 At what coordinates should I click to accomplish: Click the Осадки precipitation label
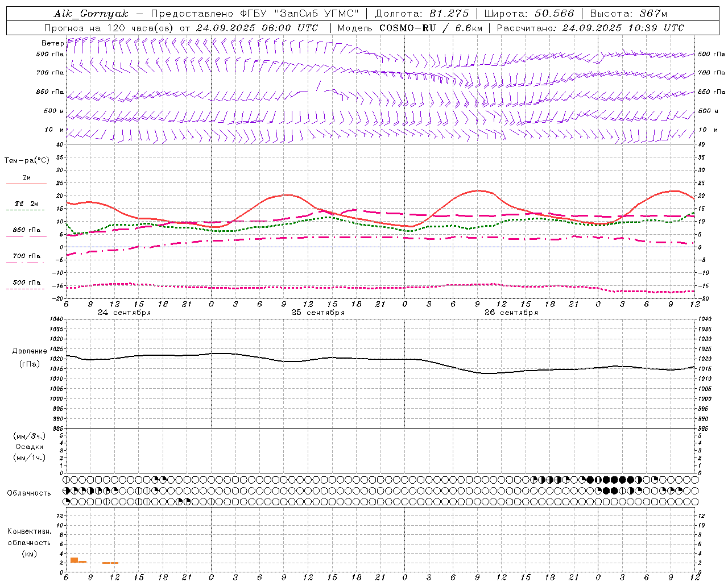tap(30, 447)
